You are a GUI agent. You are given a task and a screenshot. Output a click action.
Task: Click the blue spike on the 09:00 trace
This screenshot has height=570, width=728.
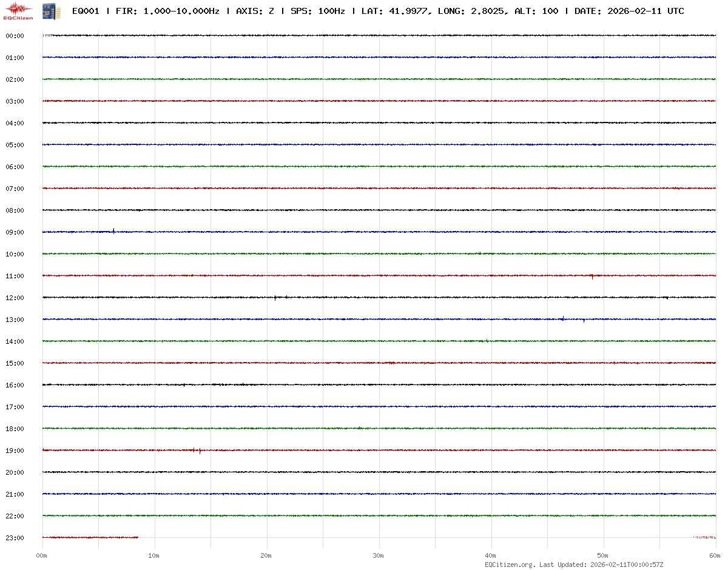[x=113, y=230]
